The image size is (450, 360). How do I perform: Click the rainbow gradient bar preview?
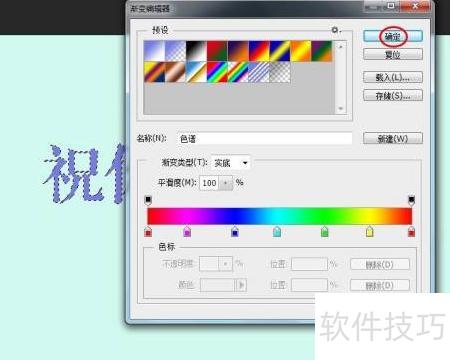(x=280, y=216)
